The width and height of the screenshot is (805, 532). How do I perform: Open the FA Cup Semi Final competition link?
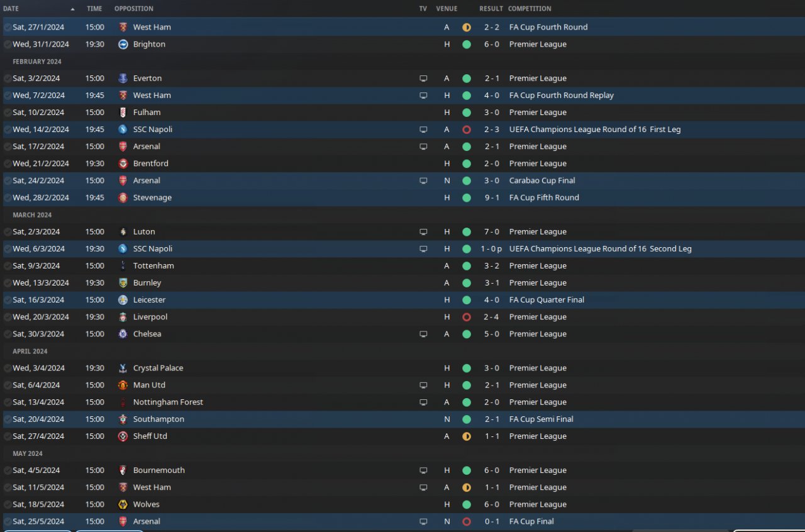pyautogui.click(x=541, y=419)
